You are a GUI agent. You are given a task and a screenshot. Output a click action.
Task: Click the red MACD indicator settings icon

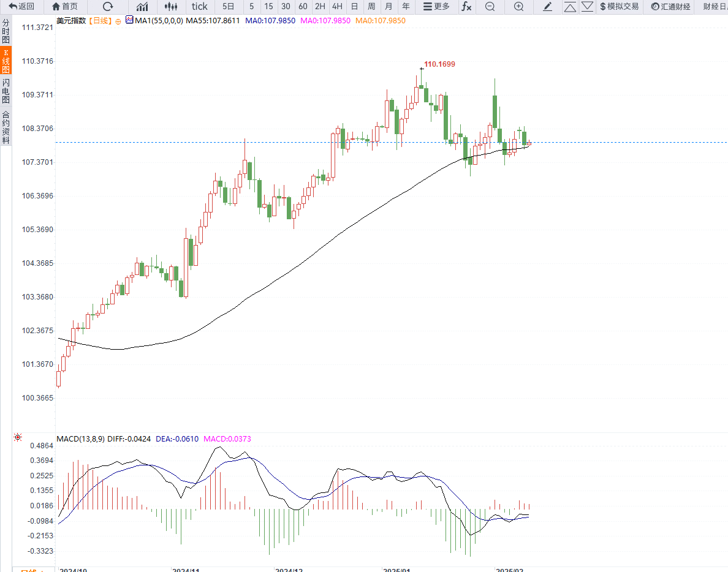[18, 437]
